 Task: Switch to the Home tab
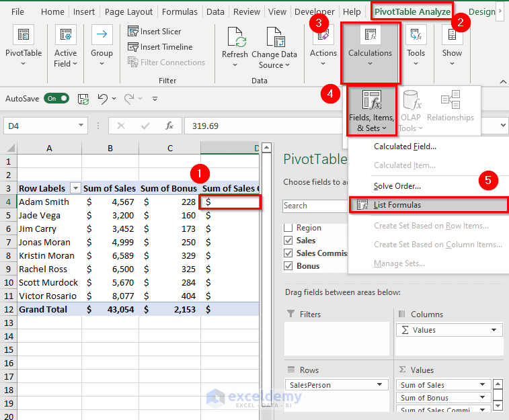(52, 12)
